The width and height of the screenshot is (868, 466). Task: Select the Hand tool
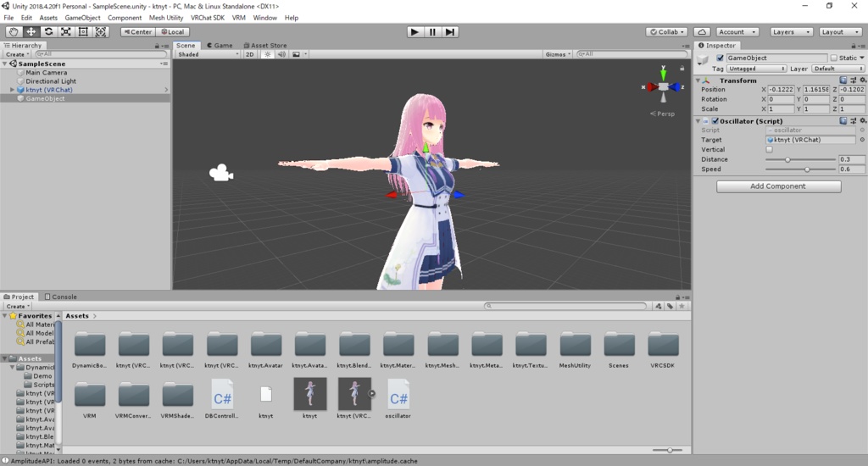click(x=14, y=32)
